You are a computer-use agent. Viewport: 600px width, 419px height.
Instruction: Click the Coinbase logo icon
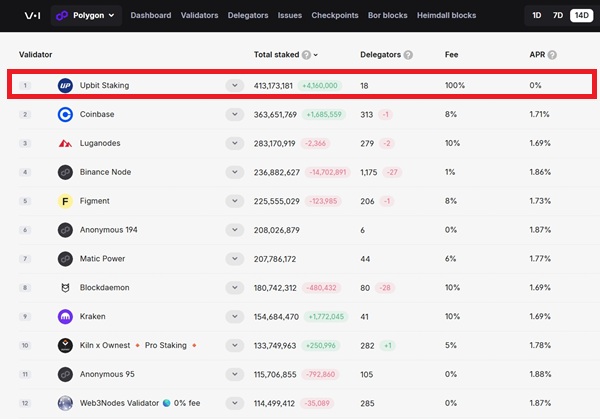pos(65,114)
